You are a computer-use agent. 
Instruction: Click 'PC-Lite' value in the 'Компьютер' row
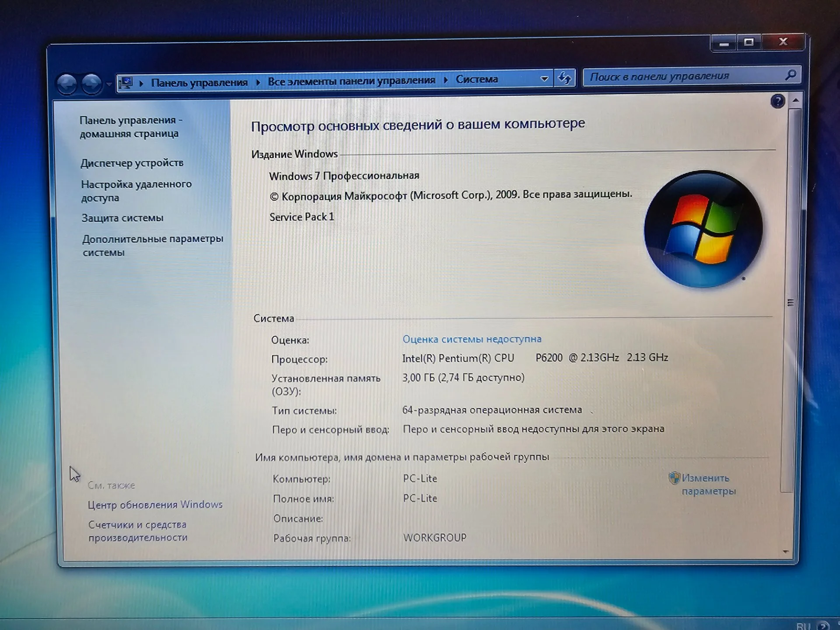click(x=420, y=479)
